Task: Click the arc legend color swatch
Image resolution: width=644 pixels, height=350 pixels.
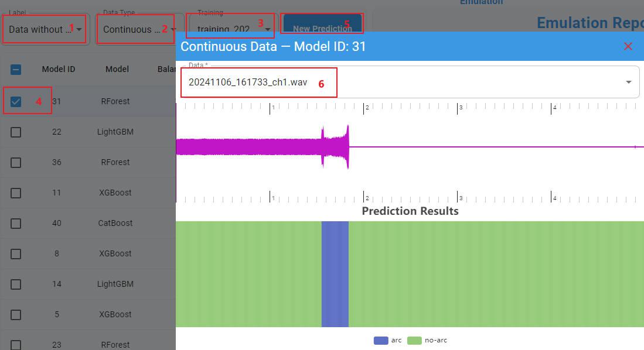Action: pos(380,340)
